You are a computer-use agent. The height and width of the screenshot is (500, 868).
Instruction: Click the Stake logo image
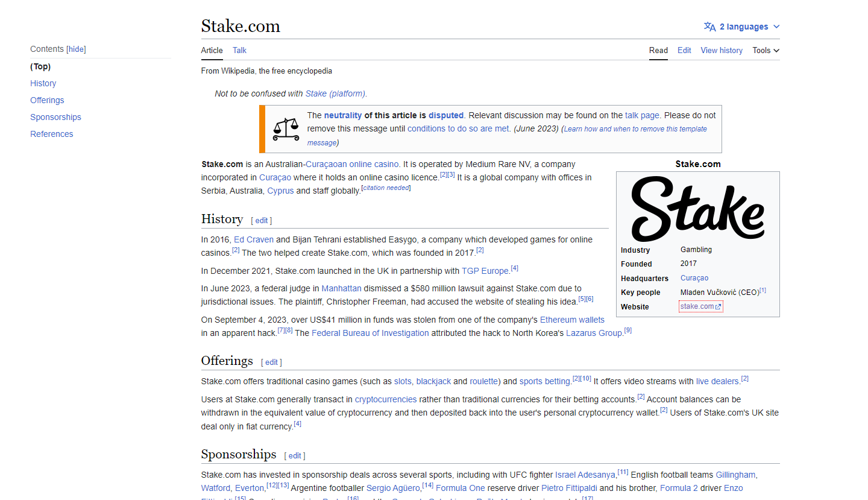pos(697,209)
